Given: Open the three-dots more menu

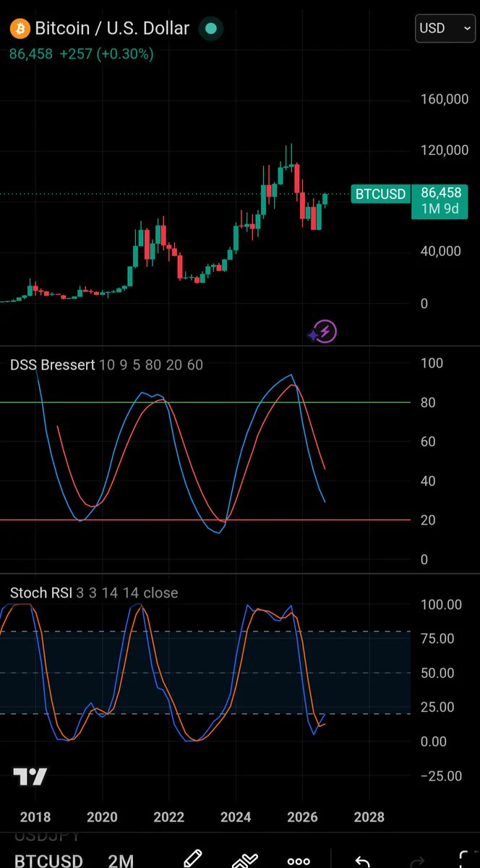Looking at the screenshot, I should [299, 861].
